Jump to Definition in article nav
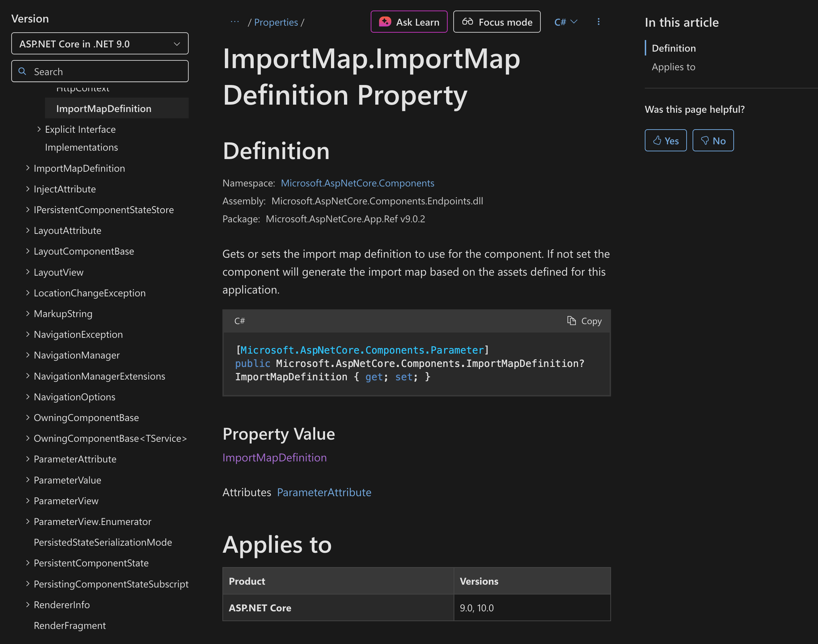Screen dimensions: 818x644 coord(674,48)
